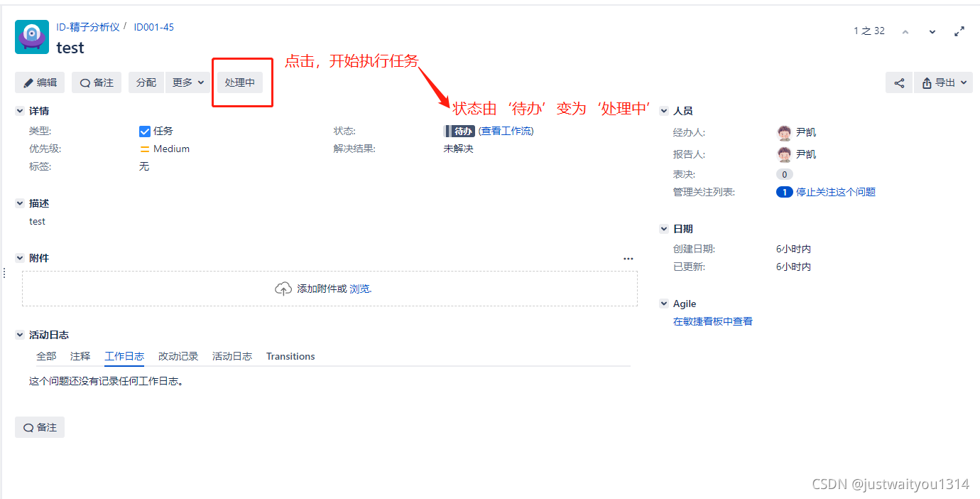980x499 pixels.
Task: Click the 编辑 edit button
Action: click(x=40, y=82)
